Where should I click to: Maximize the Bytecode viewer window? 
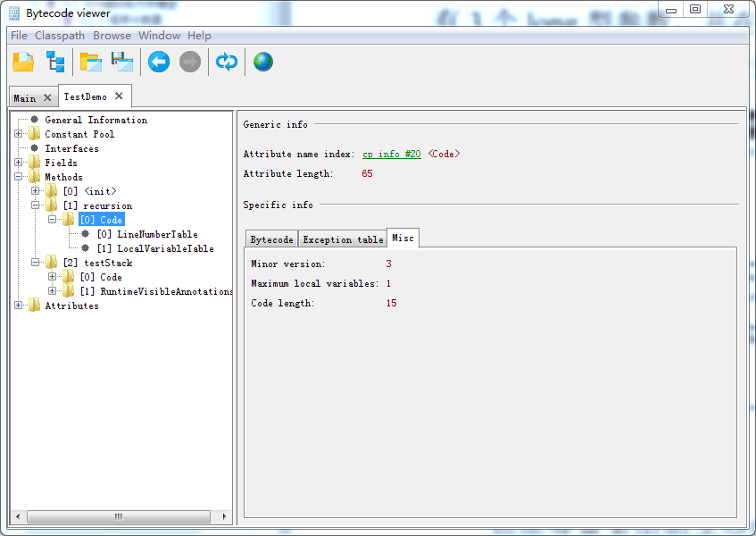[x=694, y=9]
